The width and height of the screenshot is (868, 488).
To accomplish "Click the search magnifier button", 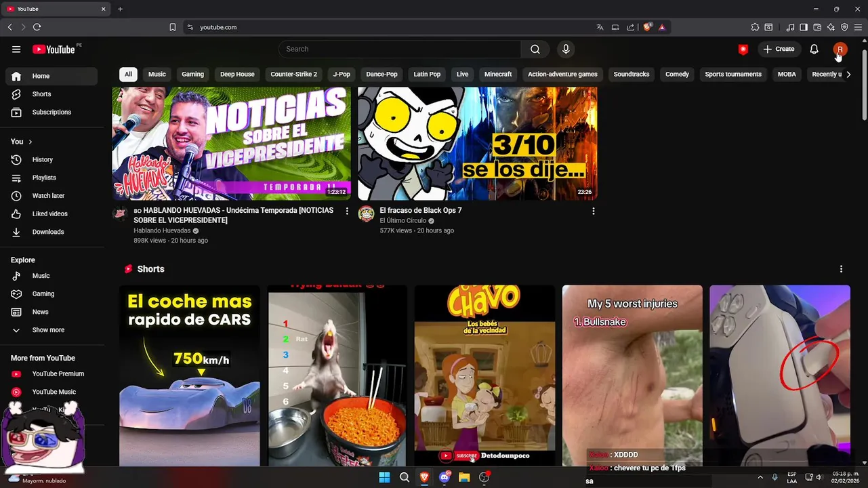I will [x=535, y=49].
